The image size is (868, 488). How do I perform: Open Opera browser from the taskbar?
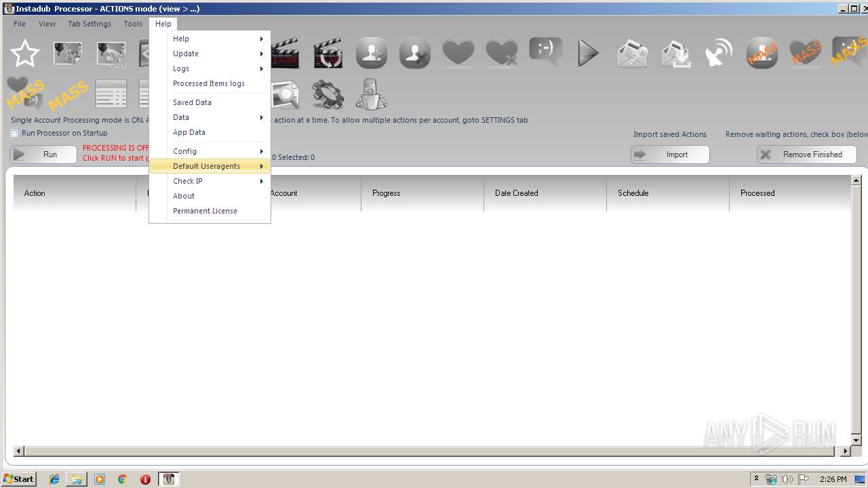[x=145, y=479]
